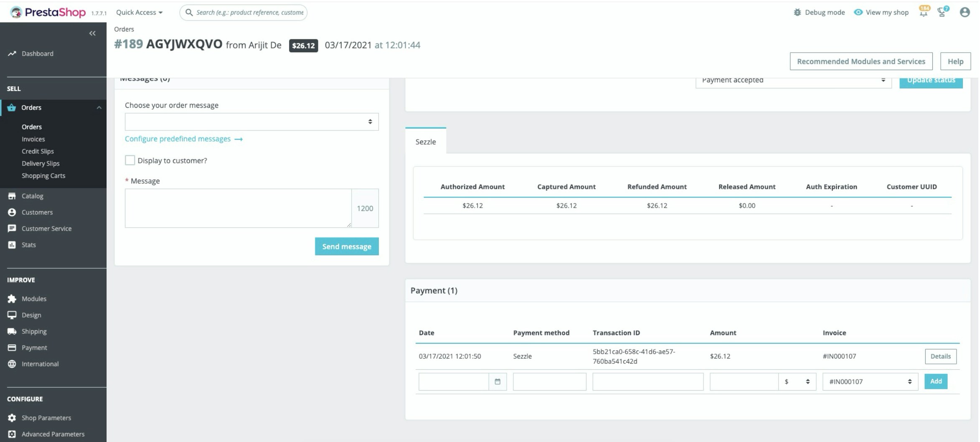
Task: Open the Payment accepted status dropdown
Action: pyautogui.click(x=793, y=80)
